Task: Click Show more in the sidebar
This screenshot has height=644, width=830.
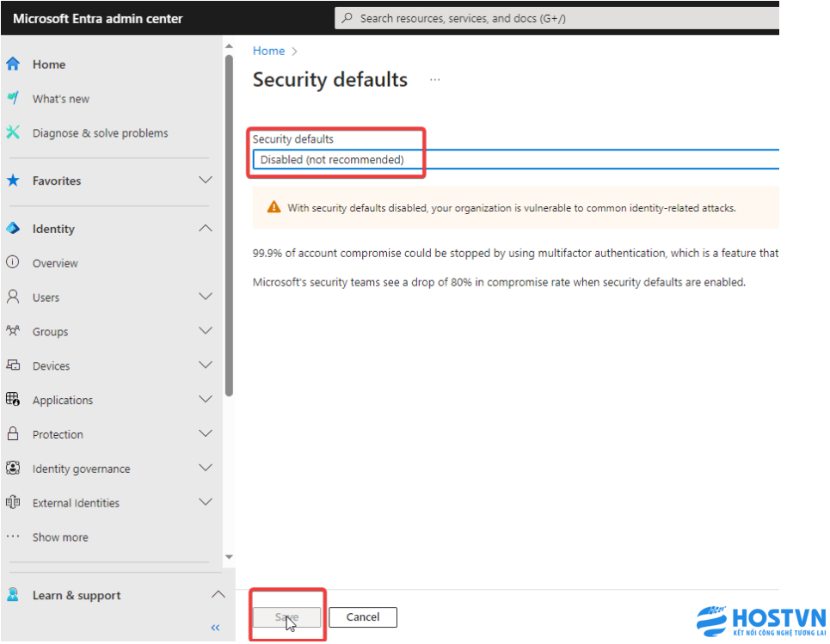Action: pyautogui.click(x=60, y=537)
